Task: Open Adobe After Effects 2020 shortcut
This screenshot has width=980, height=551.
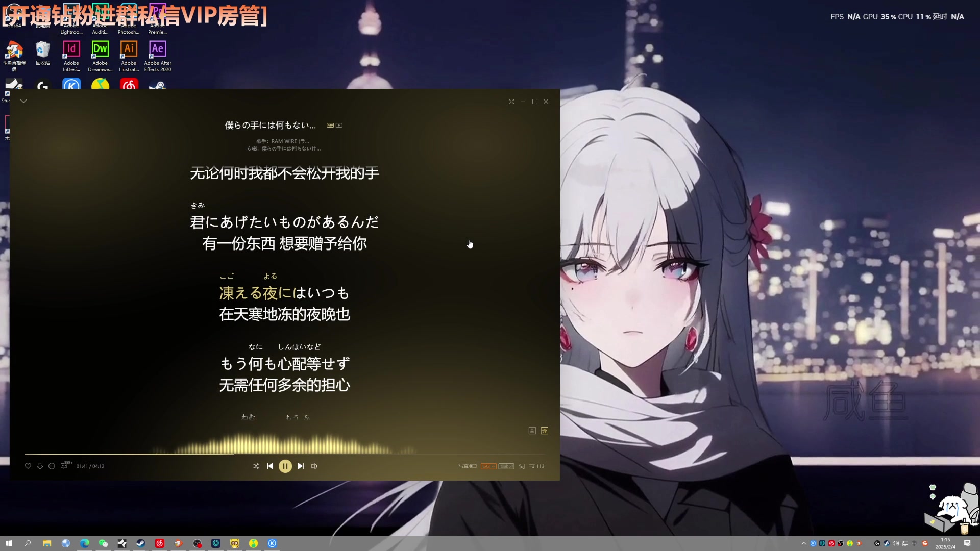Action: pyautogui.click(x=158, y=56)
